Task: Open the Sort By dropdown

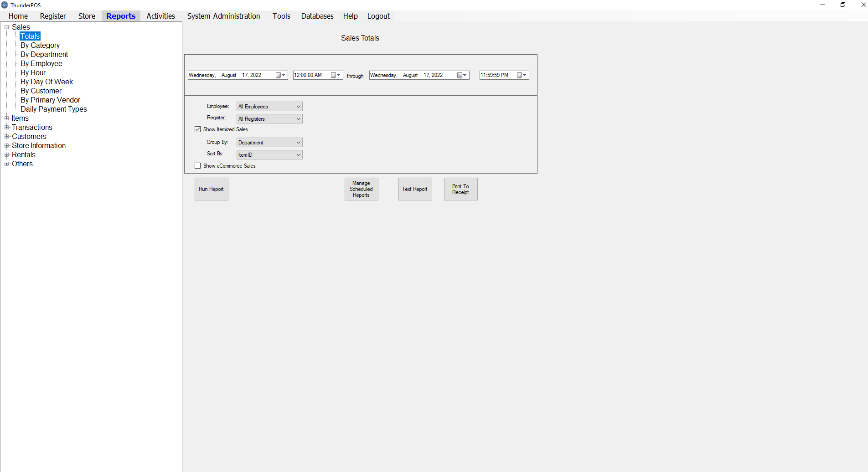Action: (269, 155)
